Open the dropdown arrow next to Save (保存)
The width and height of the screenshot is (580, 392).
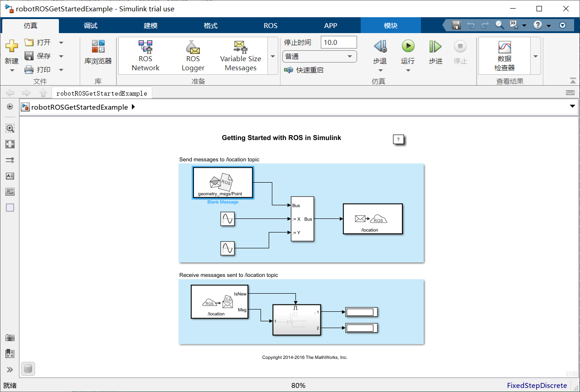[61, 56]
